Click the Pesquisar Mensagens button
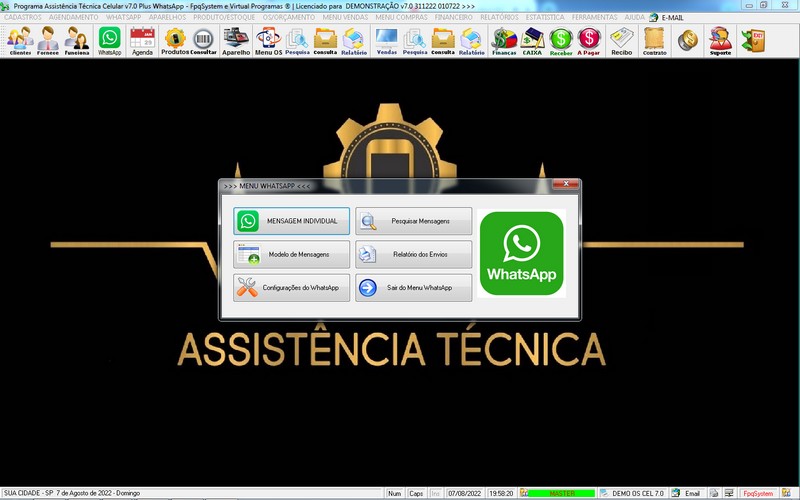The height and width of the screenshot is (500, 800). pyautogui.click(x=414, y=221)
